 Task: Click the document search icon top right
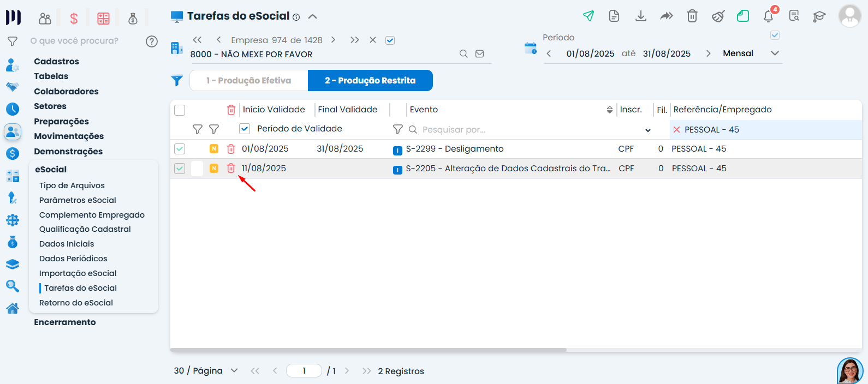(x=794, y=16)
